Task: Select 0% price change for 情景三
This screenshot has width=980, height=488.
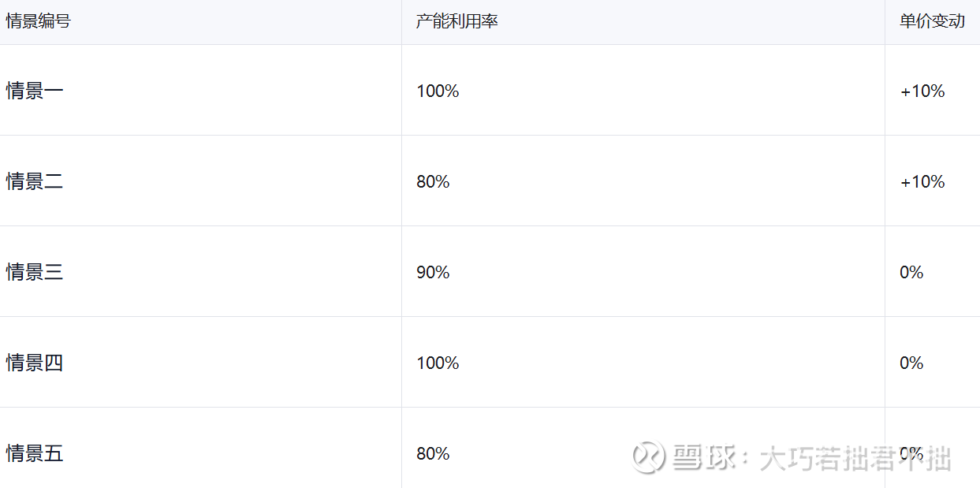Action: [911, 272]
